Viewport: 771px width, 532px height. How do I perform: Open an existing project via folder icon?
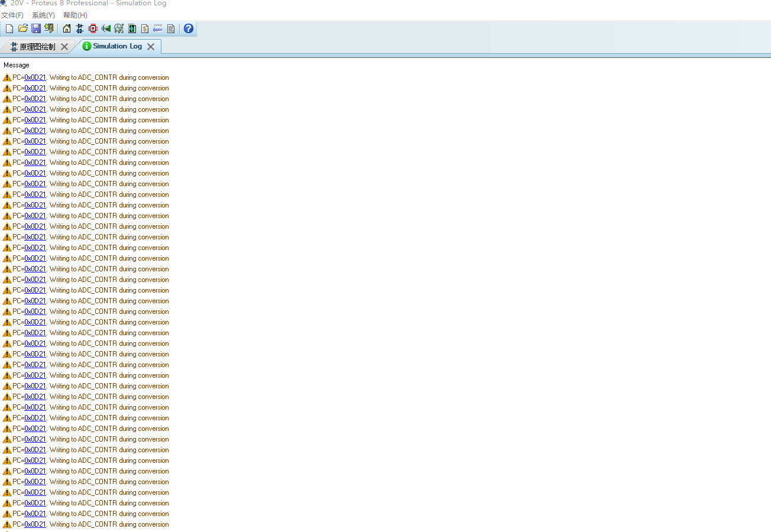(23, 28)
